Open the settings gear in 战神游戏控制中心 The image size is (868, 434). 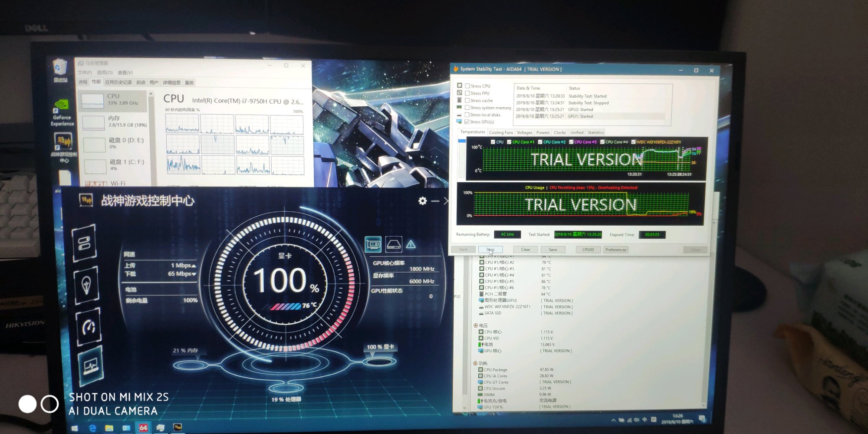click(x=422, y=201)
